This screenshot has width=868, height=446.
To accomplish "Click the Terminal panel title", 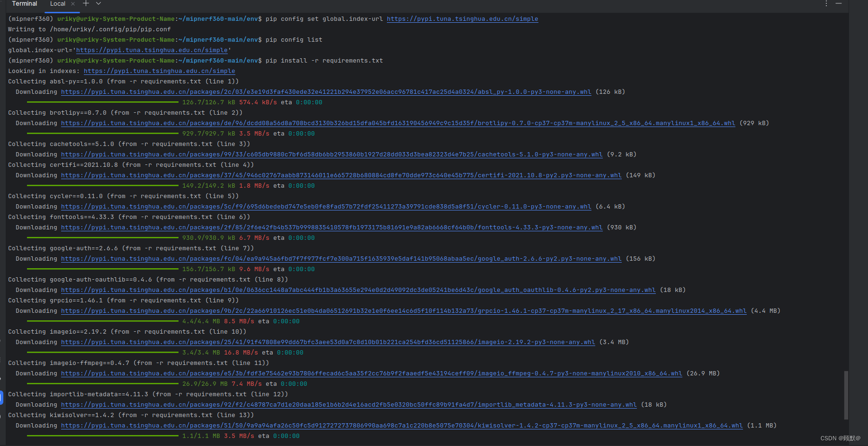I will 24,4.
